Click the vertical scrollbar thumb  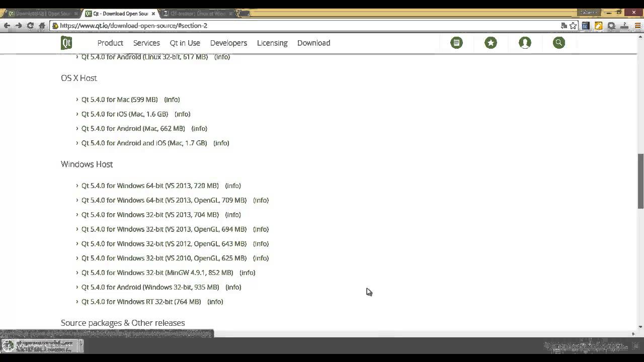click(x=640, y=181)
